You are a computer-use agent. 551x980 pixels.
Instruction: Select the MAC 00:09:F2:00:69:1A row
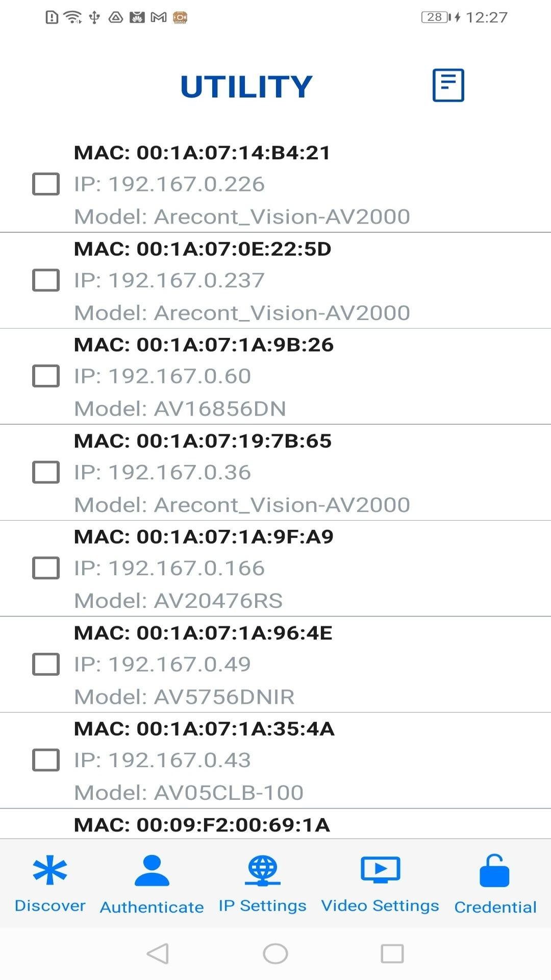click(275, 824)
